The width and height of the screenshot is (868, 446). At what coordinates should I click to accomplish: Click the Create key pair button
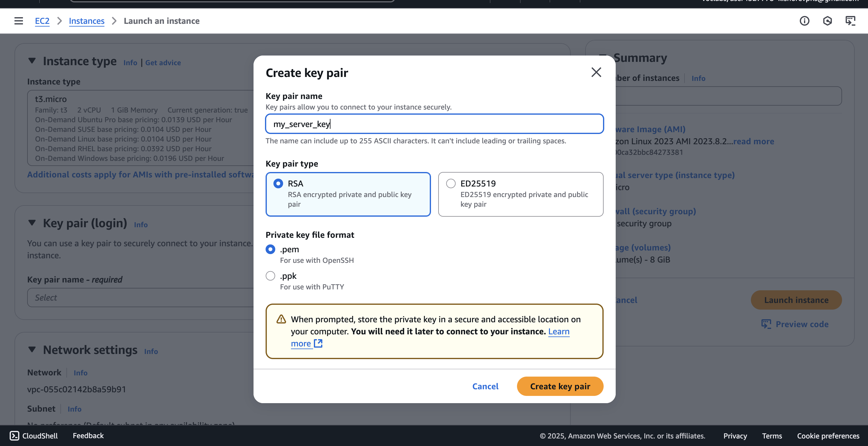tap(560, 386)
